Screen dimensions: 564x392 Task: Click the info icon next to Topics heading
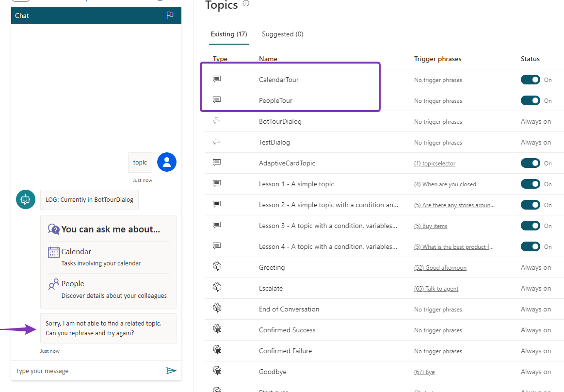(x=246, y=3)
